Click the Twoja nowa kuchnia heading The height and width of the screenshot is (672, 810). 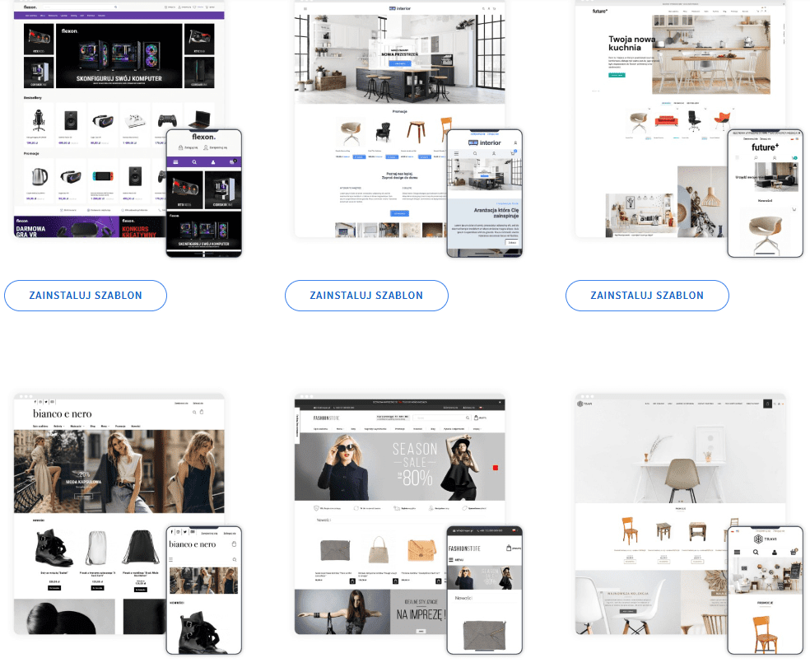pyautogui.click(x=631, y=44)
